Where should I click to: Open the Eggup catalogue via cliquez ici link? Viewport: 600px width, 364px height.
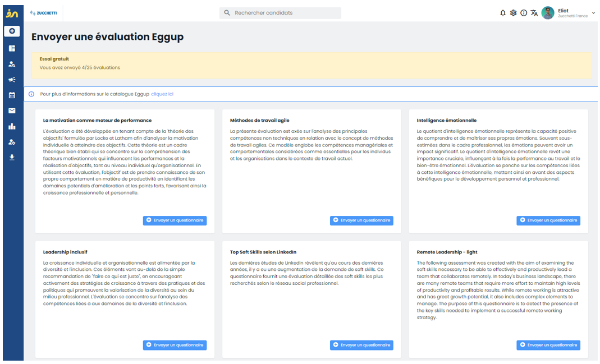coord(161,93)
